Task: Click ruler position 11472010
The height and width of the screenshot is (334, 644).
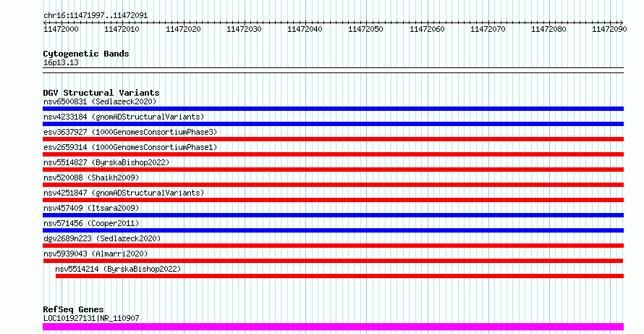Action: (x=122, y=29)
